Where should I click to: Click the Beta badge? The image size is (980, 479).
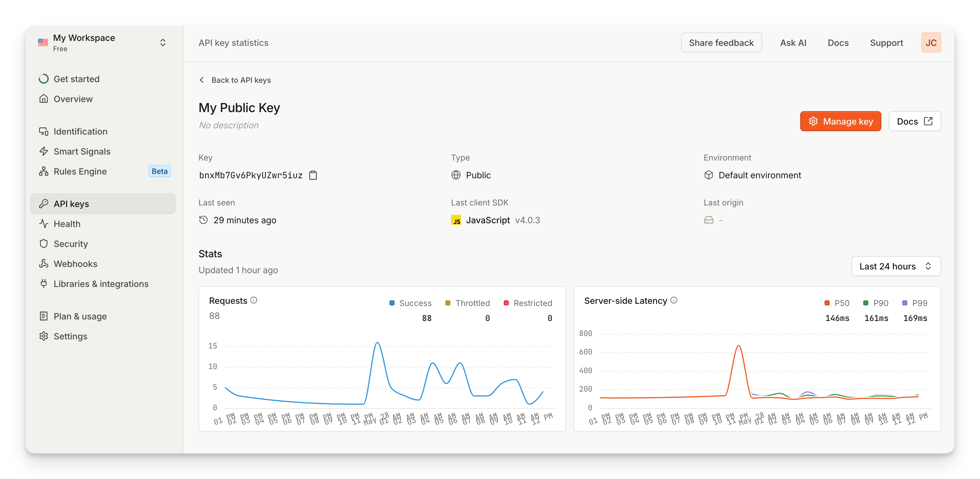[x=159, y=171]
